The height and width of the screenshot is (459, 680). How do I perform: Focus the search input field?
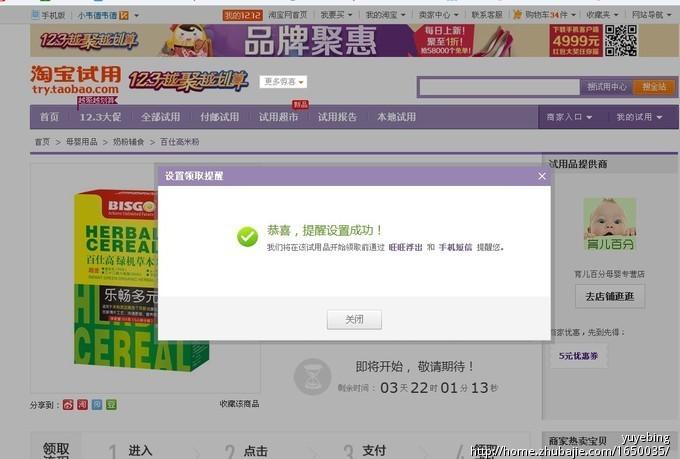tap(500, 87)
